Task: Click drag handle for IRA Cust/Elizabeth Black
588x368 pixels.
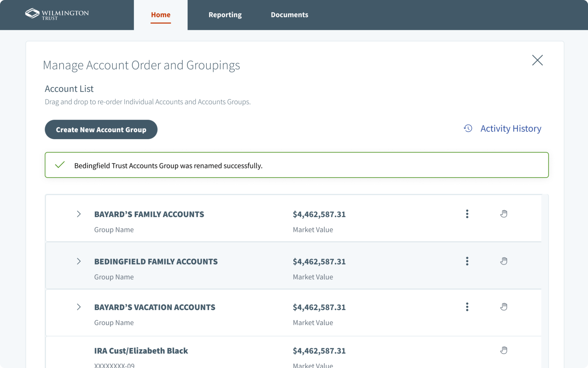Action: tap(504, 350)
